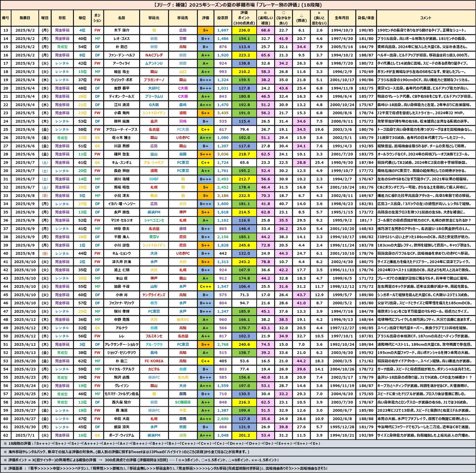This screenshot has width=476, height=473.
Task: Select player name 'アルナウ'
Action: 121,328
